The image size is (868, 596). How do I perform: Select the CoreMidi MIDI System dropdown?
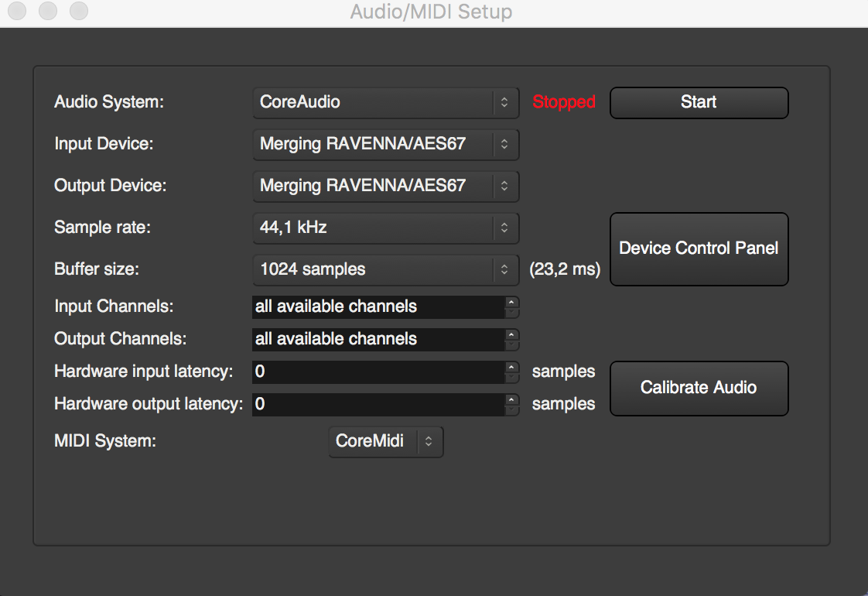(x=385, y=441)
